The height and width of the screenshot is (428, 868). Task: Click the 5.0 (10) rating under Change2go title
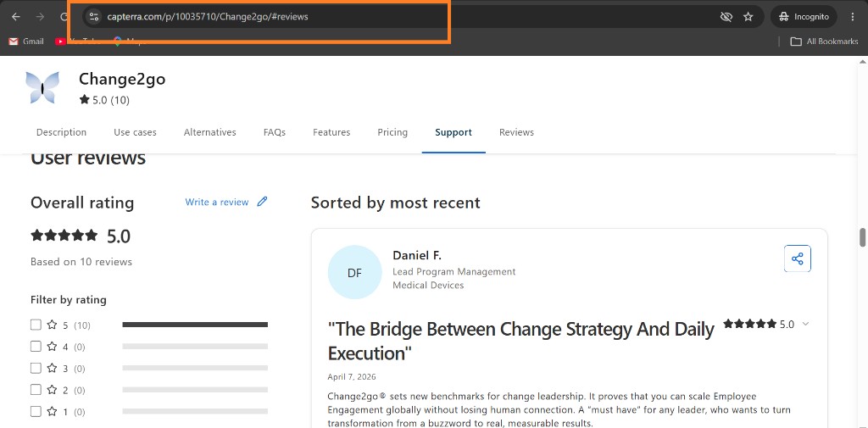pos(104,100)
